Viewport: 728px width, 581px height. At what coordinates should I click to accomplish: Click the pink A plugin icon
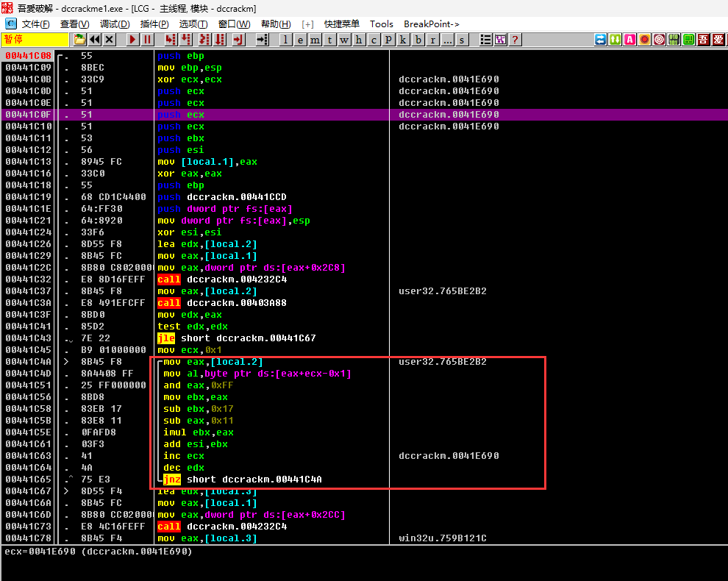tap(630, 40)
